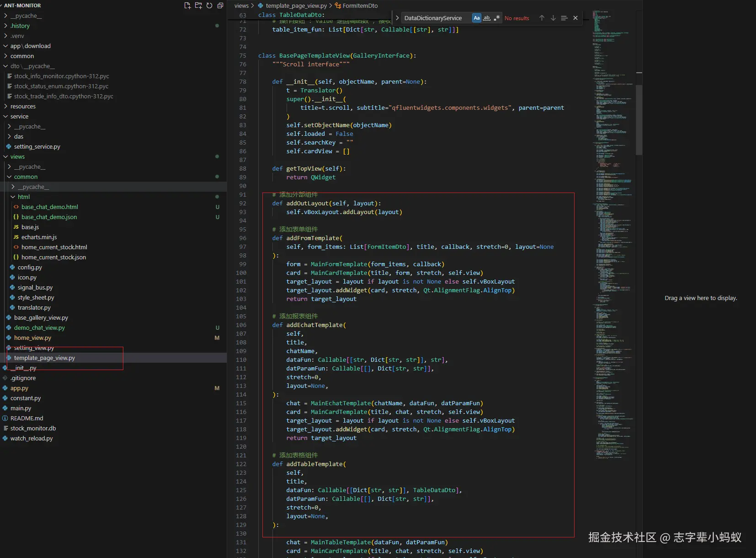
Task: Toggle Match Whole Word in find widget
Action: coord(487,18)
